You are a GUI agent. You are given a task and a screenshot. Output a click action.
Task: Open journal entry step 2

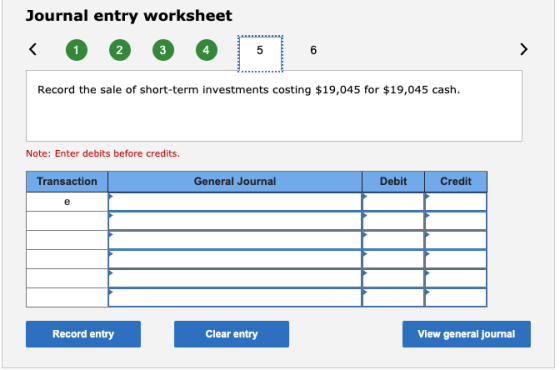(x=120, y=50)
